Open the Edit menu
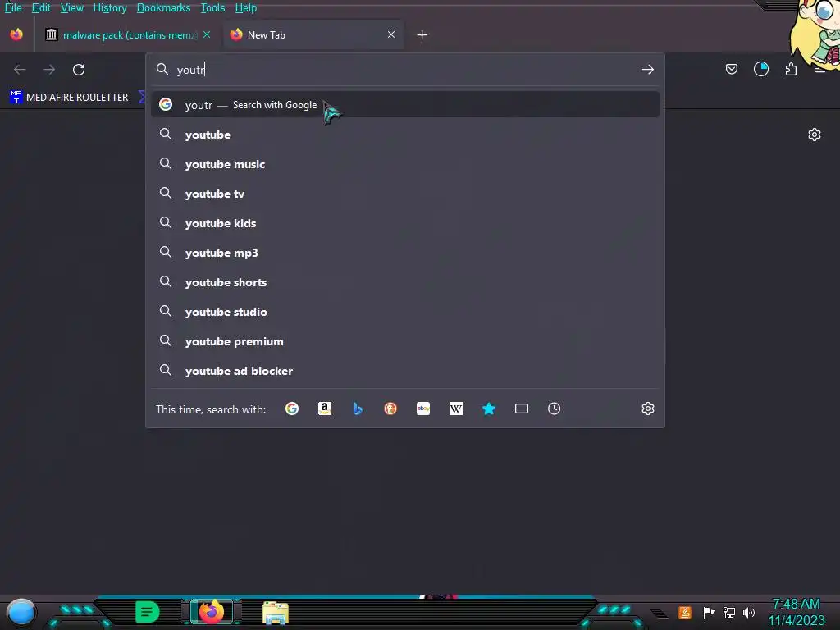The image size is (840, 630). [41, 8]
